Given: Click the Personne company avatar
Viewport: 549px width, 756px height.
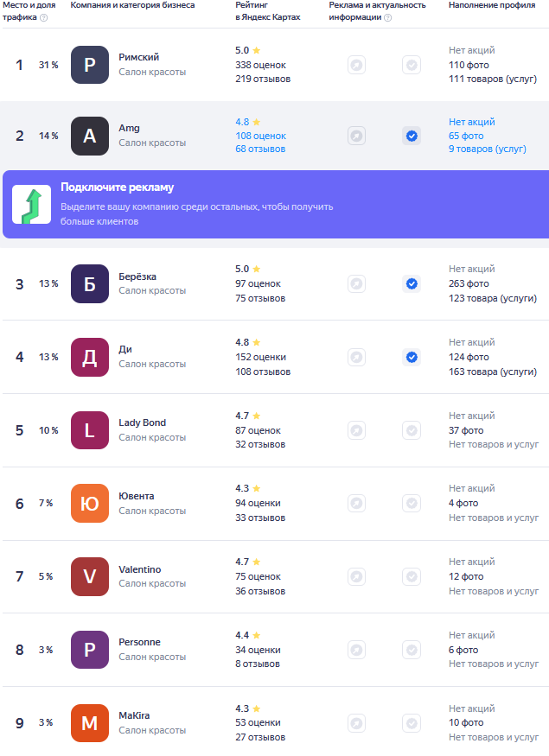Looking at the screenshot, I should 90,650.
